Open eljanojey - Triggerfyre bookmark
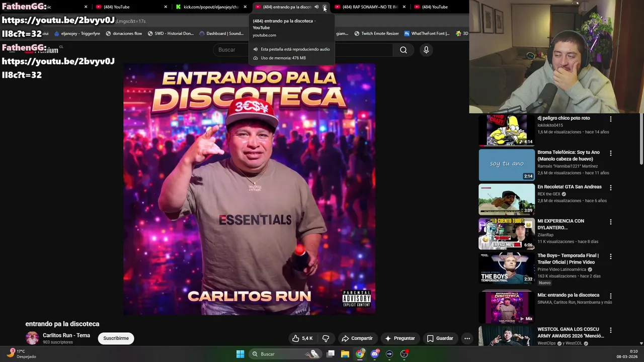 [77, 34]
